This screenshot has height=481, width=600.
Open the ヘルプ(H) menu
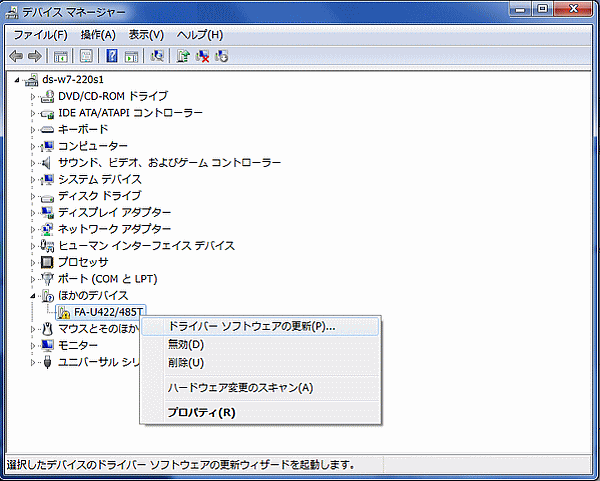(200, 35)
